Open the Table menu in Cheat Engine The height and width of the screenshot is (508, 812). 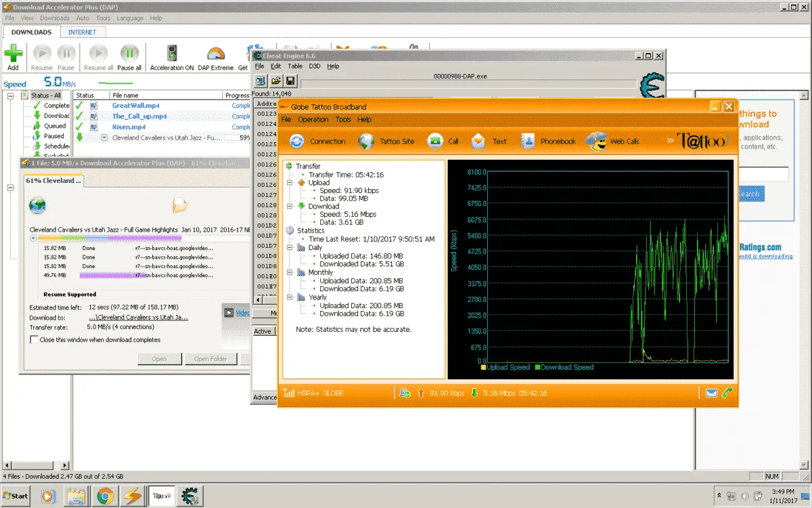click(x=295, y=66)
